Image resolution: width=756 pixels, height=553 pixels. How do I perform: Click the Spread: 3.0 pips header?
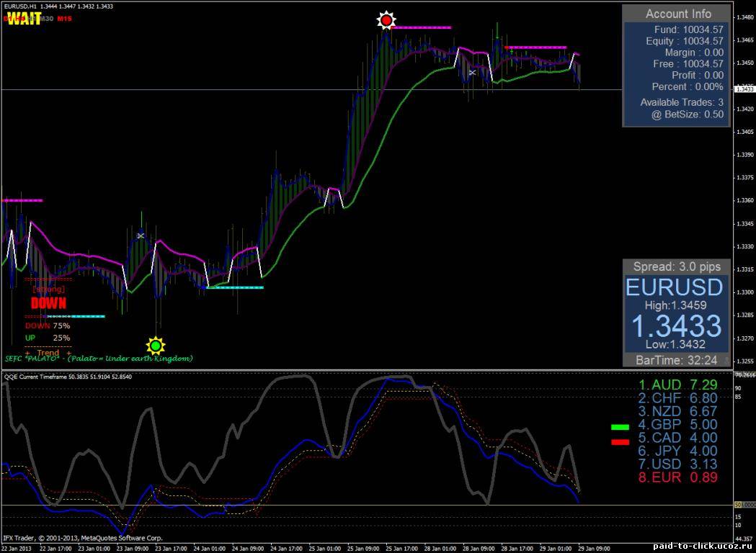point(677,266)
